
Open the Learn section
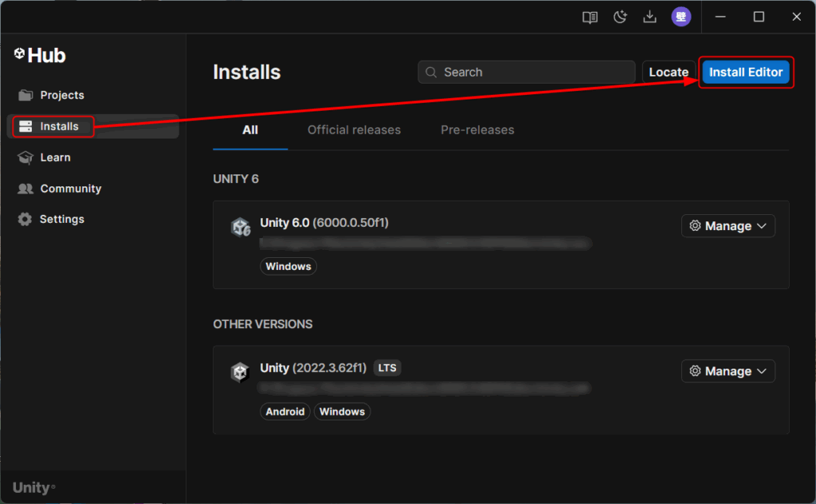(93, 157)
